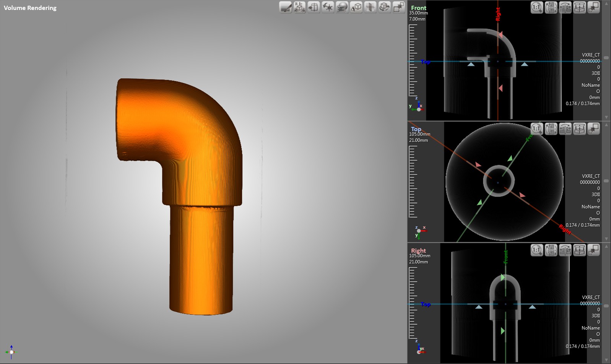The width and height of the screenshot is (611, 364).
Task: Click the Right view name label
Action: click(x=418, y=250)
